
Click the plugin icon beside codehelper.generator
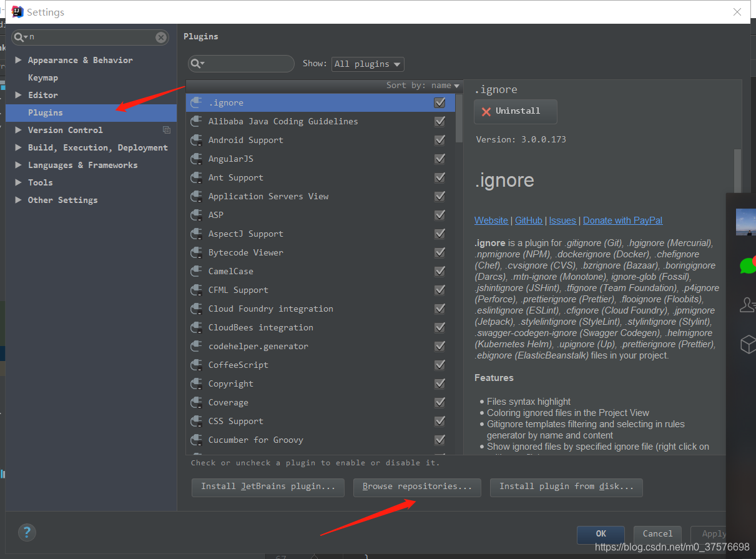coord(196,346)
